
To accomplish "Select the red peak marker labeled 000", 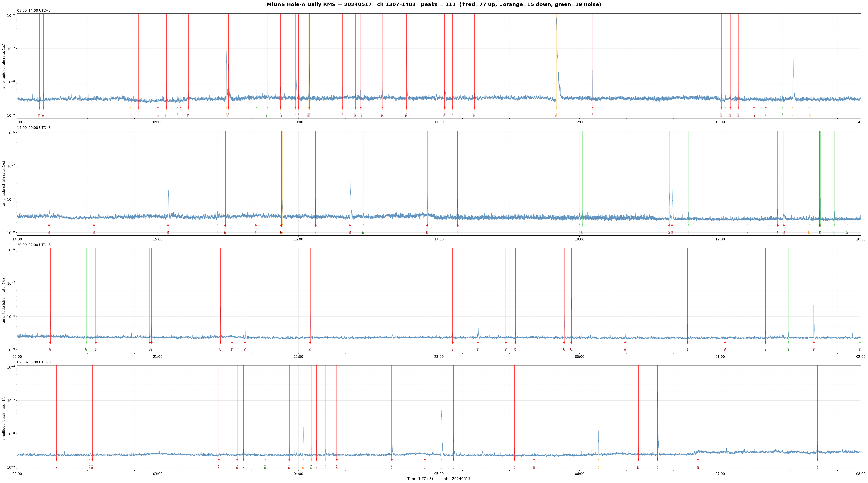I will tap(39, 108).
